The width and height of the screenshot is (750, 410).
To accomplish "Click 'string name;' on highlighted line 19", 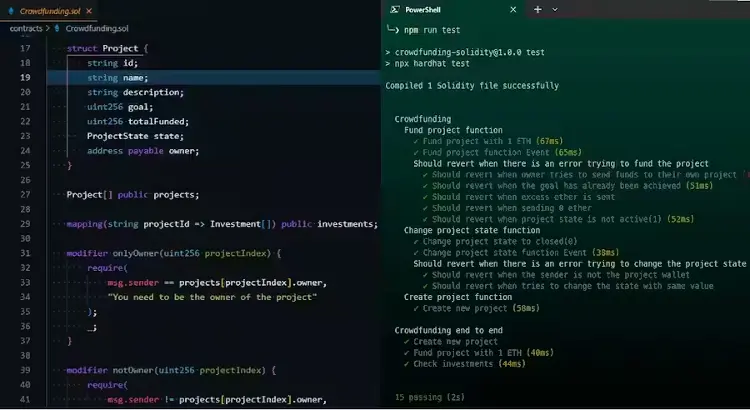I will click(118, 78).
